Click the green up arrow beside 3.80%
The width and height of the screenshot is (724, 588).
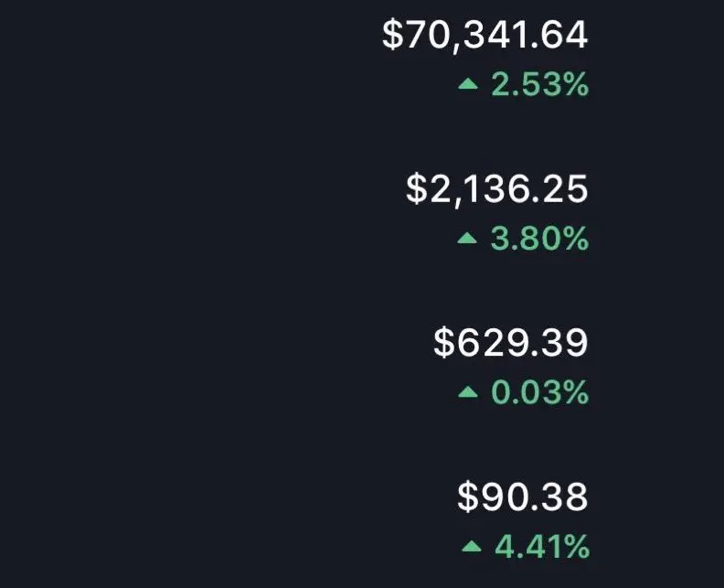467,238
